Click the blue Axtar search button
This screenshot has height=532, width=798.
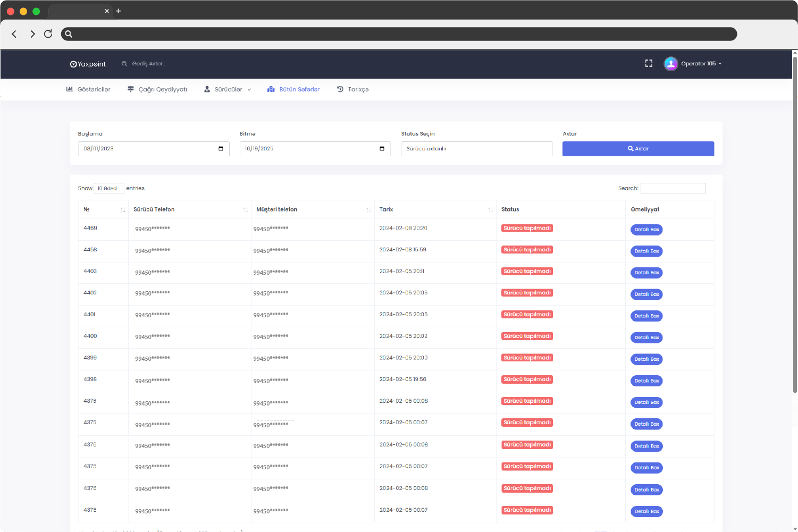coord(638,148)
